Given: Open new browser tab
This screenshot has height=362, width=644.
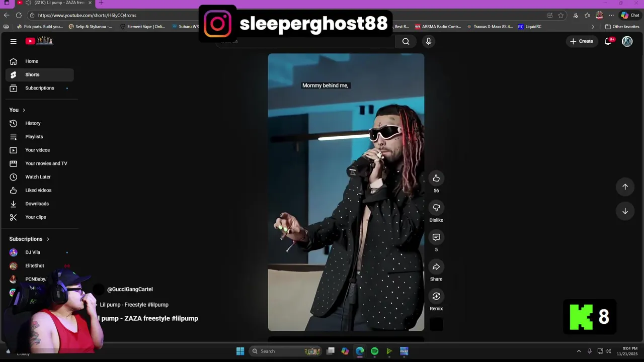Looking at the screenshot, I should 101,3.
